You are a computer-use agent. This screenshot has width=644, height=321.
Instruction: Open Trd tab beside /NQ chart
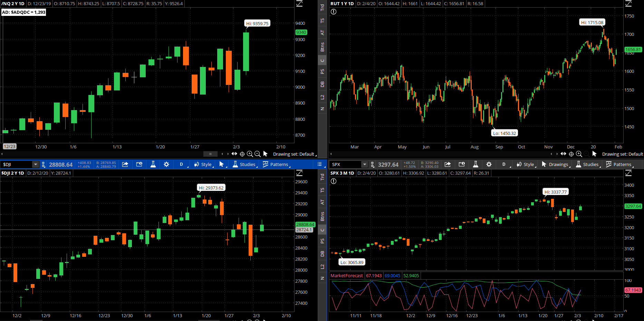(x=322, y=7)
